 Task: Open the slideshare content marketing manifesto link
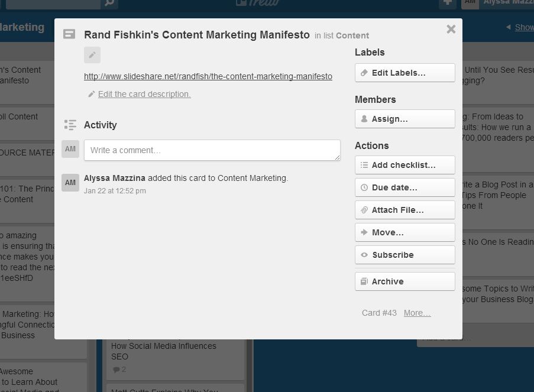[208, 76]
